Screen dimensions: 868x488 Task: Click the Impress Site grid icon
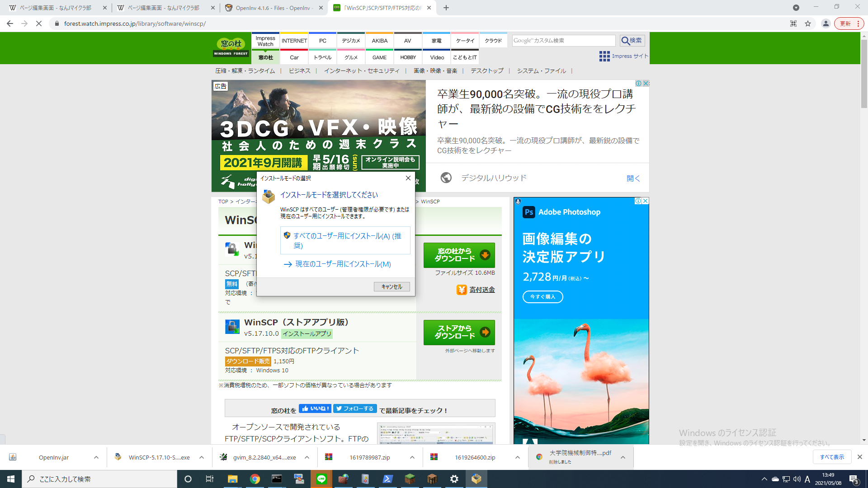(x=604, y=56)
